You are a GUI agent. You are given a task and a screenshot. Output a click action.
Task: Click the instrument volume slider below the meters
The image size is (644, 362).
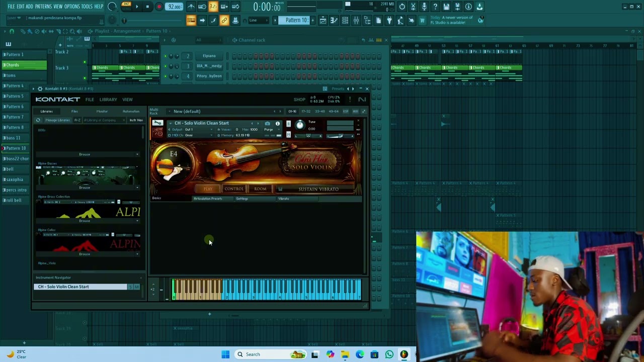341,135
